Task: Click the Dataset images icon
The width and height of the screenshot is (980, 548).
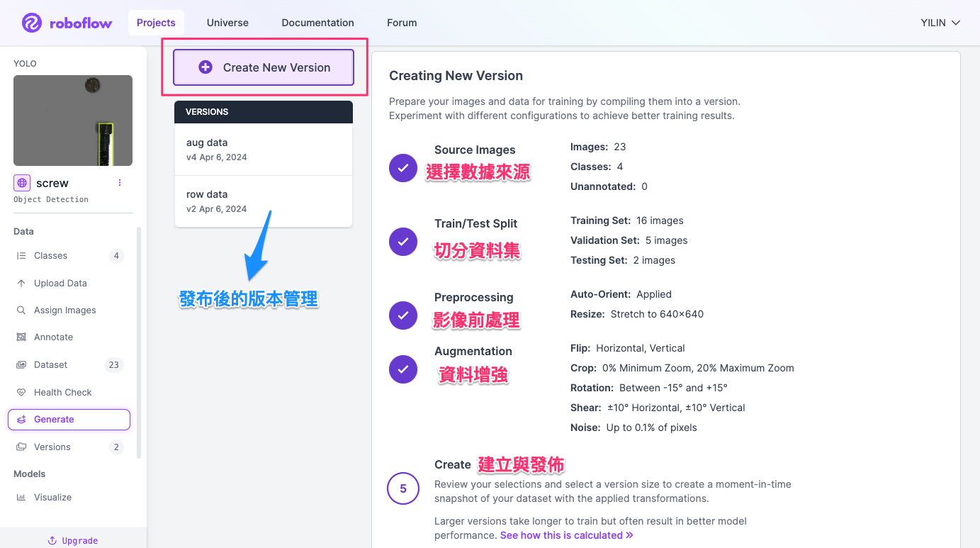Action: tap(21, 365)
